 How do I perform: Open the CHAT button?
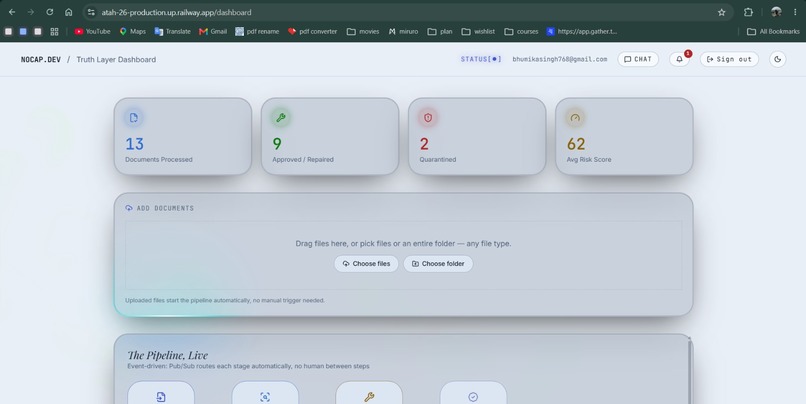click(638, 59)
